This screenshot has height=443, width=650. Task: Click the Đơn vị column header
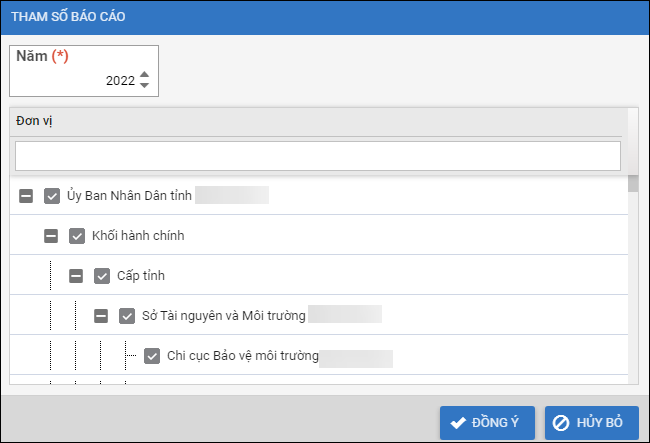tap(318, 120)
